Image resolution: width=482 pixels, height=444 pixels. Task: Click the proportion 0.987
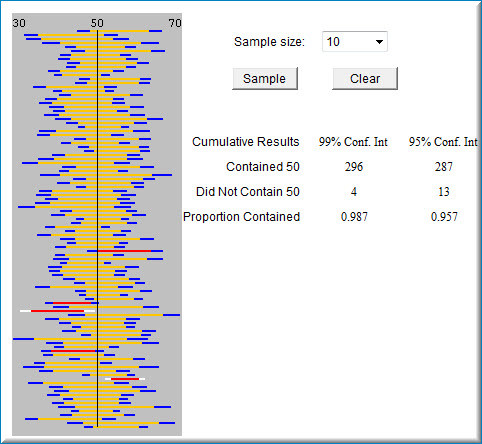pos(354,217)
